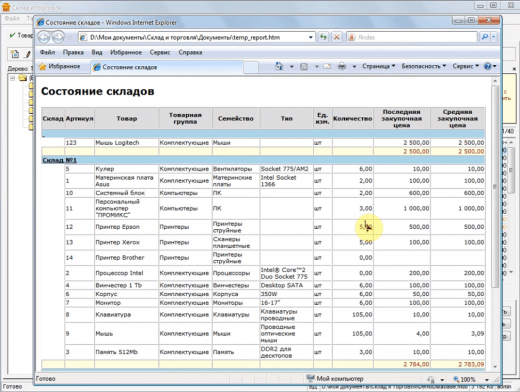520x392 pixels.
Task: Open the Избранное star favorites button
Action: click(x=60, y=67)
